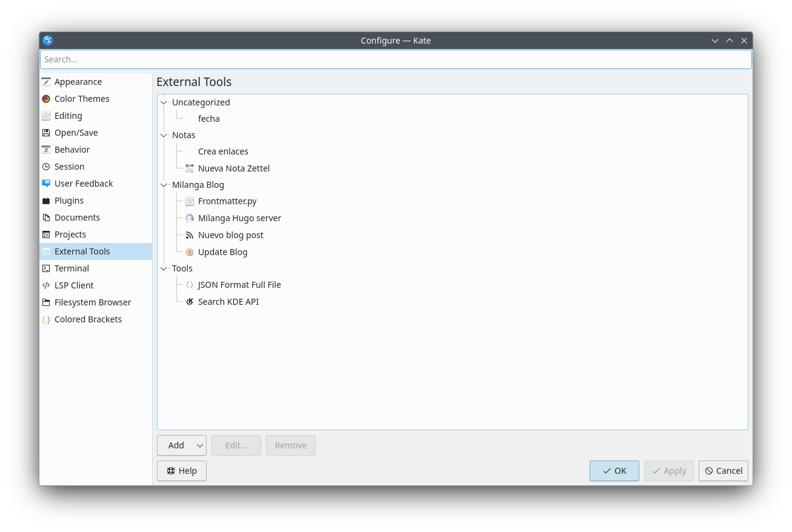
Task: Go to the Terminal settings page
Action: pos(72,268)
